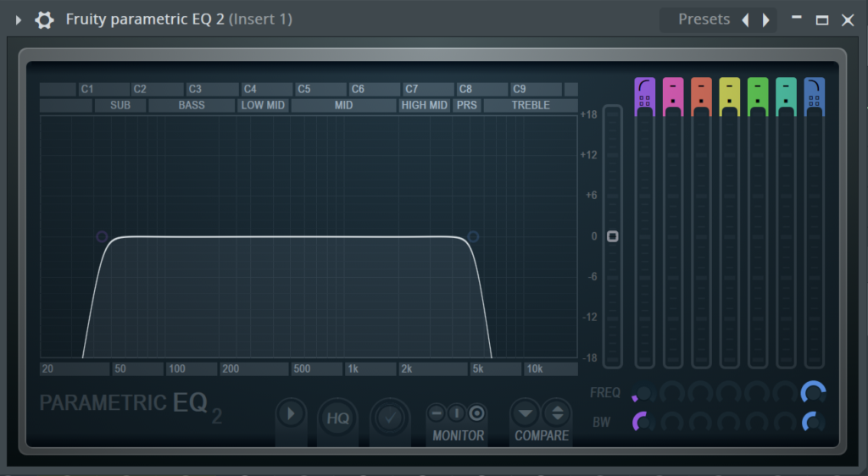868x476 pixels.
Task: Toggle the checkmark button next to HQ
Action: 390,418
